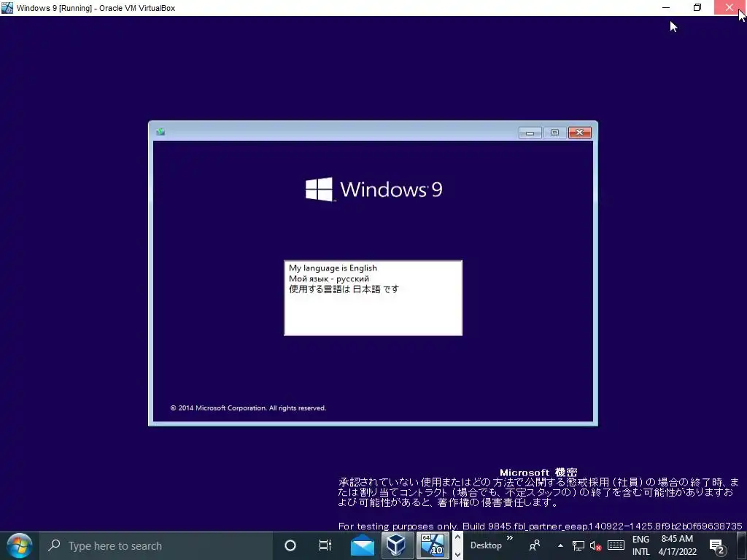
Task: Click the muted volume icon
Action: tap(595, 545)
